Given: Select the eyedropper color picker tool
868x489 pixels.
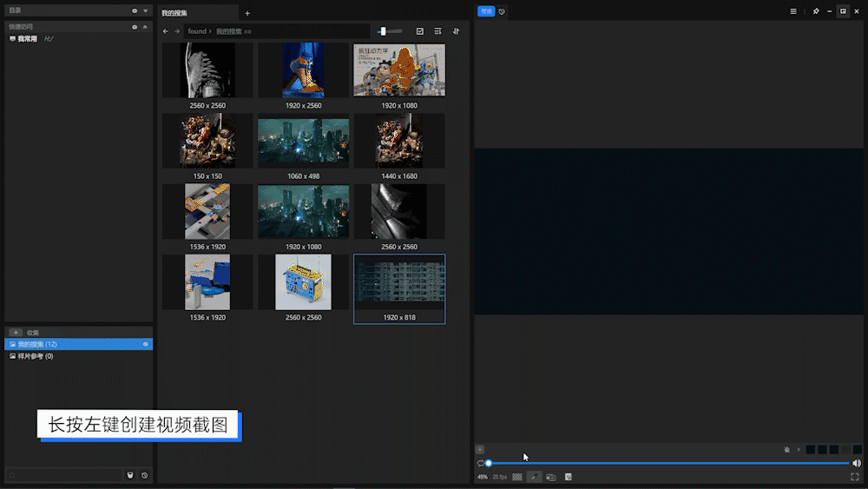Looking at the screenshot, I should [x=534, y=477].
